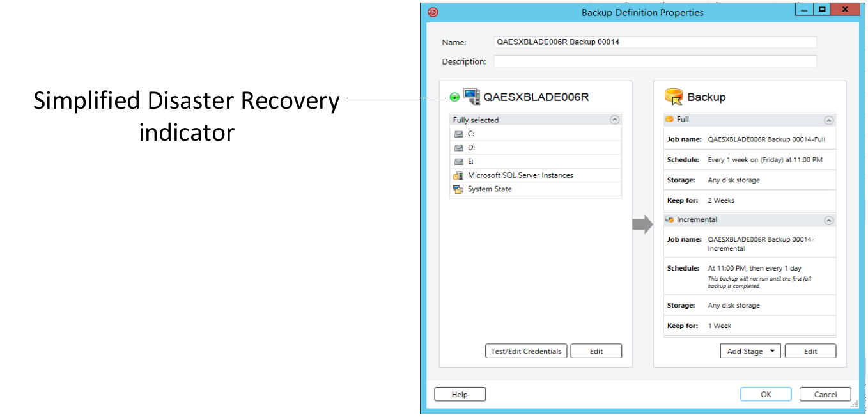This screenshot has height=417, width=868.
Task: Click the Backup Exec title bar logo
Action: tap(433, 12)
